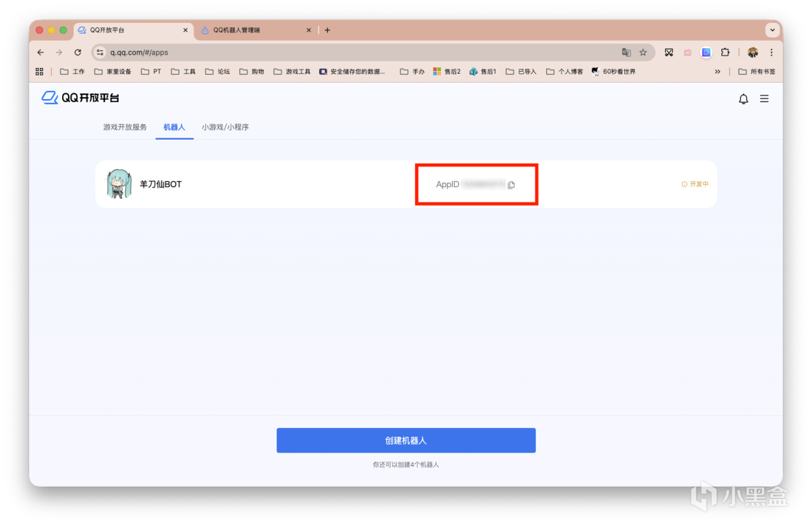Select the QQ开放平台 browser tab

point(133,30)
